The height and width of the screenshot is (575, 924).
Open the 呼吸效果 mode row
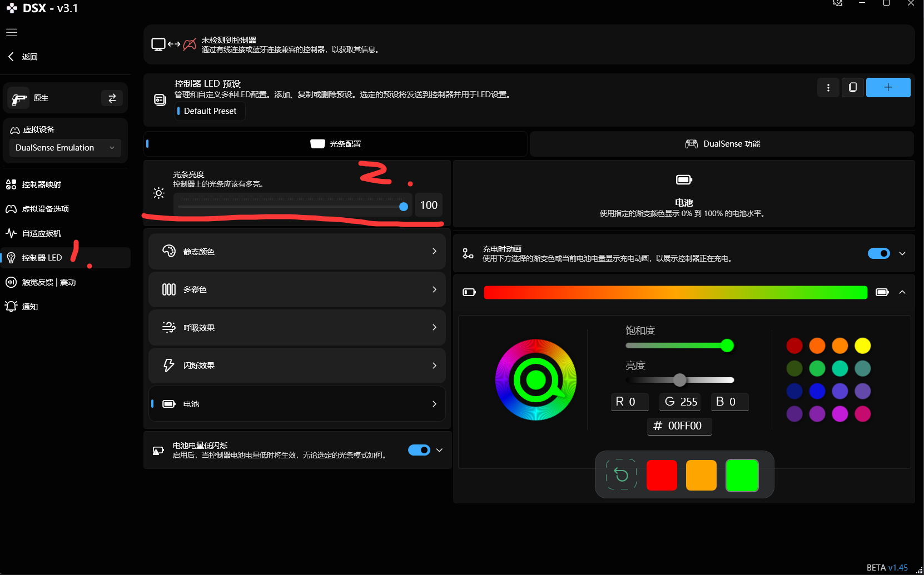297,328
